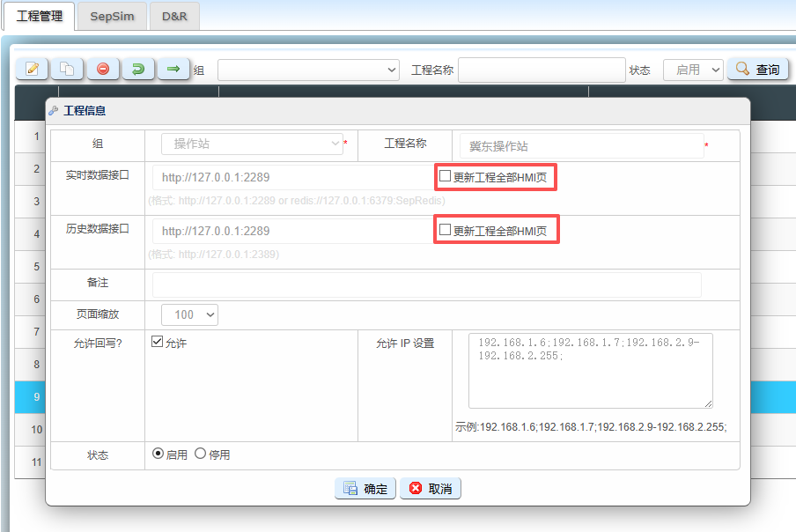
Task: Expand the 状态 filter dropdown showing 启用
Action: point(693,70)
